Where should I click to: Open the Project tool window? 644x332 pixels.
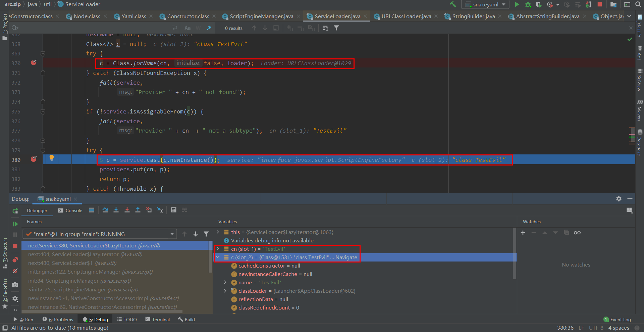(5, 27)
